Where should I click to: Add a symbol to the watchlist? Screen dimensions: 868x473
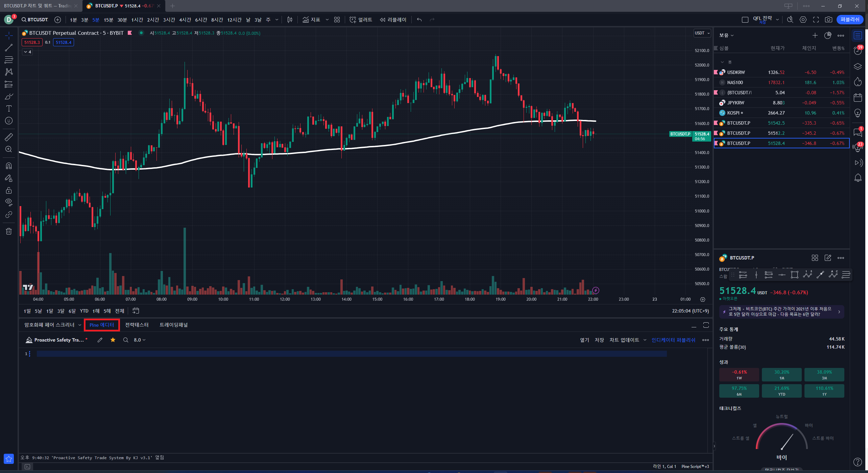815,35
